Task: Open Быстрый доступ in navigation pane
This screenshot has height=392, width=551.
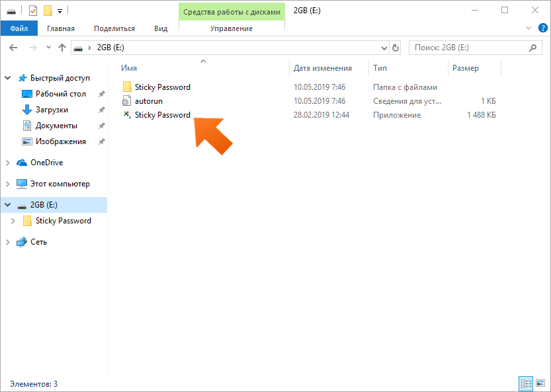Action: (60, 78)
